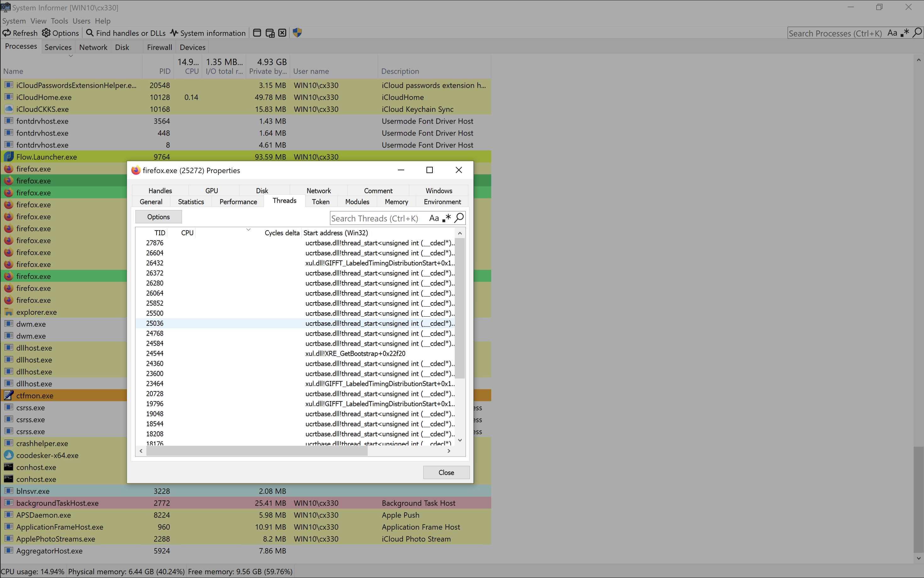Viewport: 924px width, 578px height.
Task: Toggle case sensitivity (Aa) in Search Processes
Action: [x=892, y=33]
